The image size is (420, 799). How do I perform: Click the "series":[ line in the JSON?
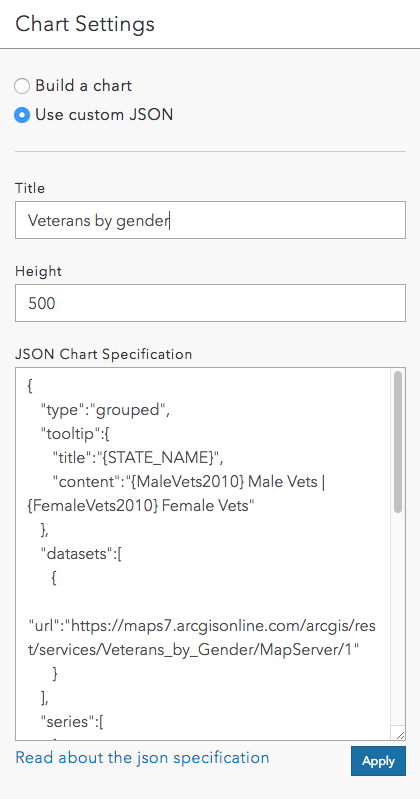click(72, 722)
